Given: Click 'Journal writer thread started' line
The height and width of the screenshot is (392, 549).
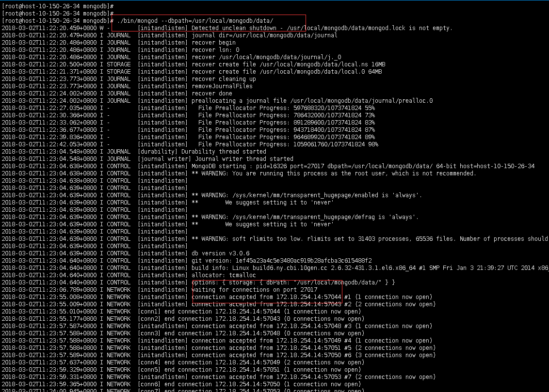Looking at the screenshot, I should (147, 159).
